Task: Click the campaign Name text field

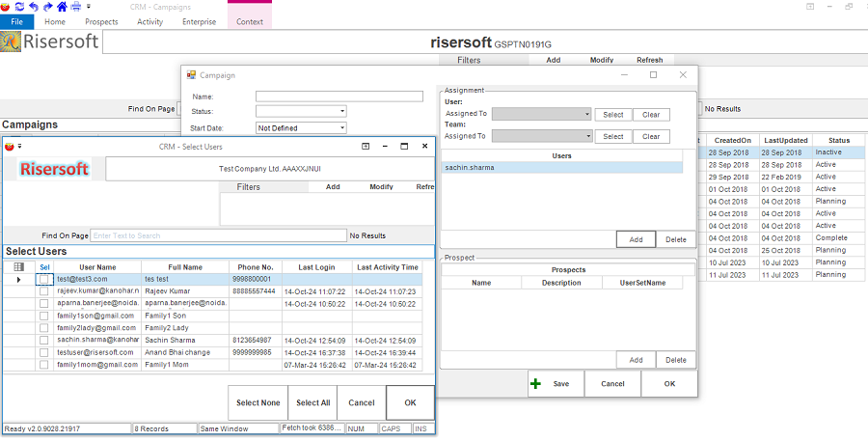Action: click(339, 96)
